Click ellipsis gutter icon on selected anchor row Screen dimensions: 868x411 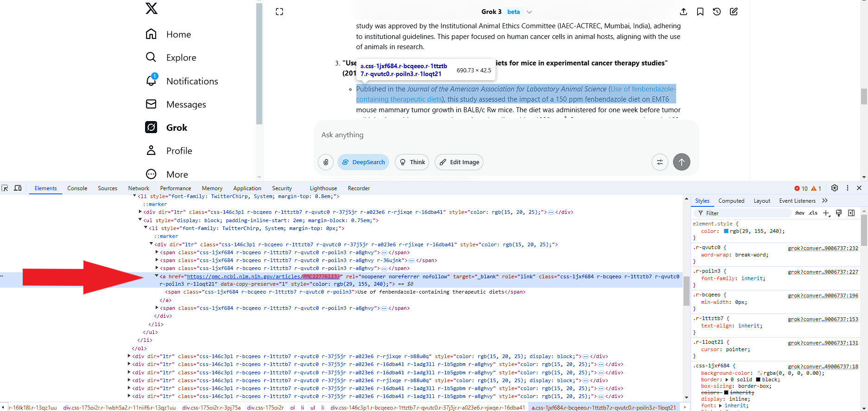2,276
